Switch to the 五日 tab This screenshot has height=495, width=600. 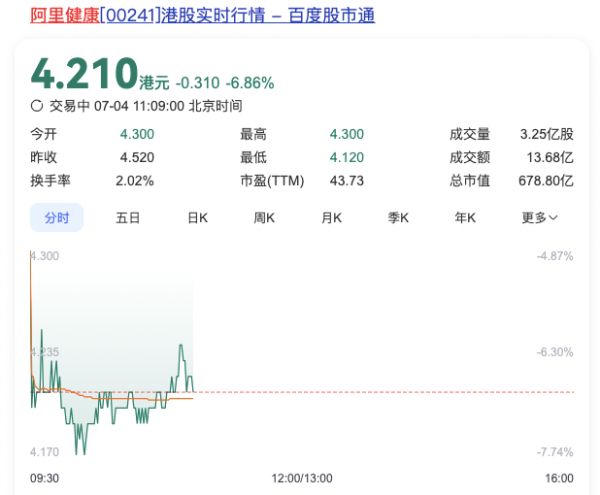(x=128, y=217)
